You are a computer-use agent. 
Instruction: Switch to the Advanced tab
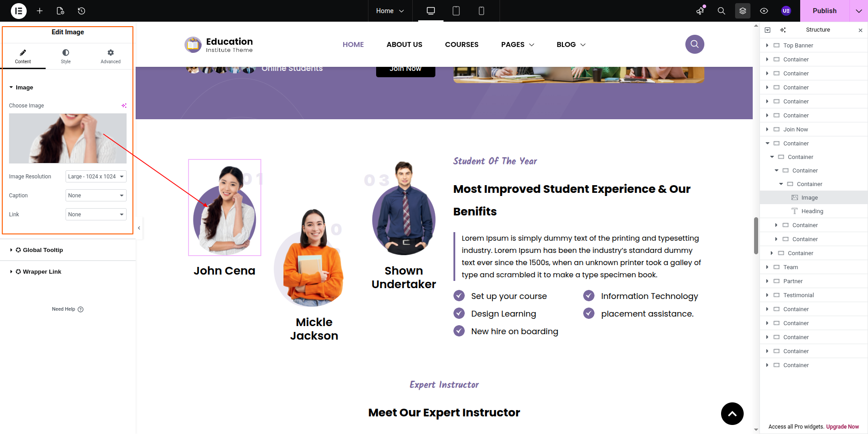coord(110,56)
